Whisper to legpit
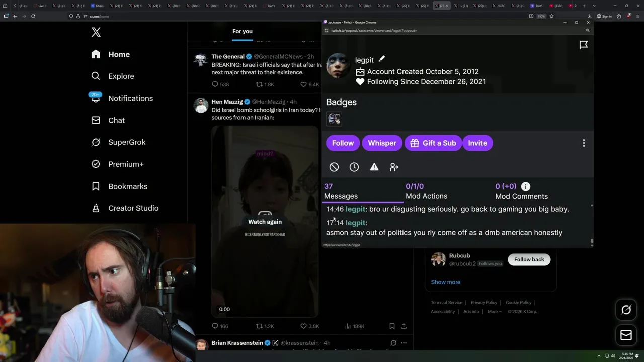The width and height of the screenshot is (644, 362). (382, 143)
